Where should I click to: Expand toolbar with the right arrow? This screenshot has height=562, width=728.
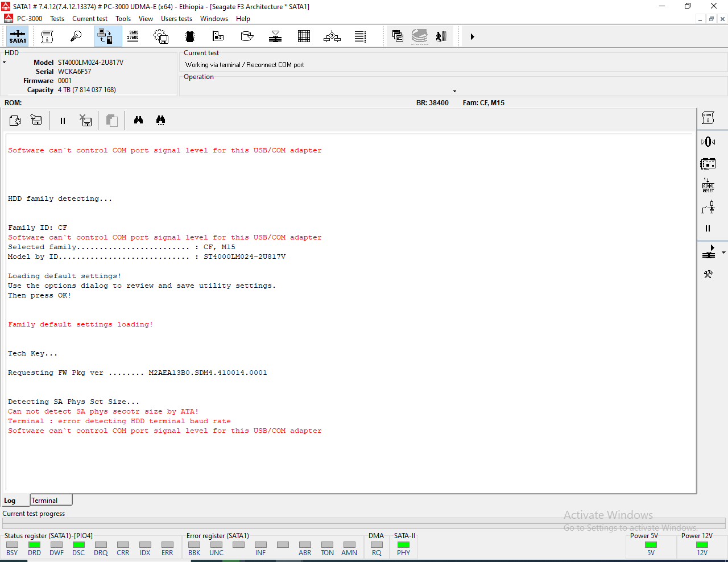pyautogui.click(x=472, y=36)
